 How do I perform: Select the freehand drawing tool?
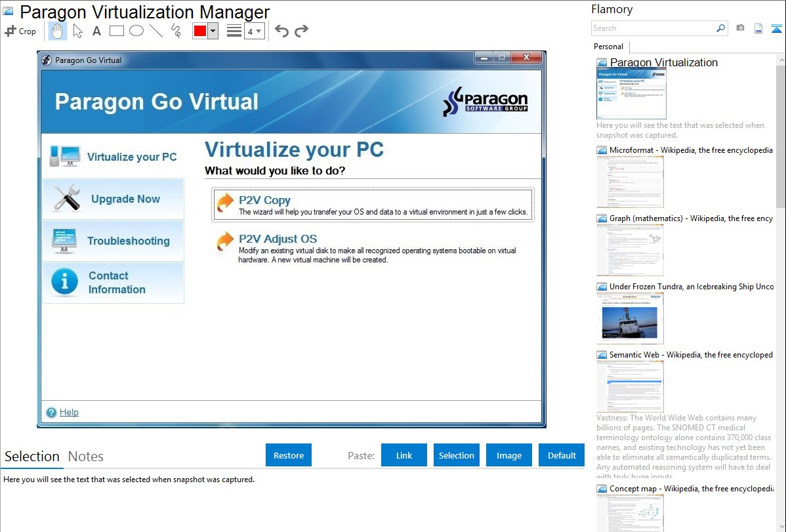point(176,31)
